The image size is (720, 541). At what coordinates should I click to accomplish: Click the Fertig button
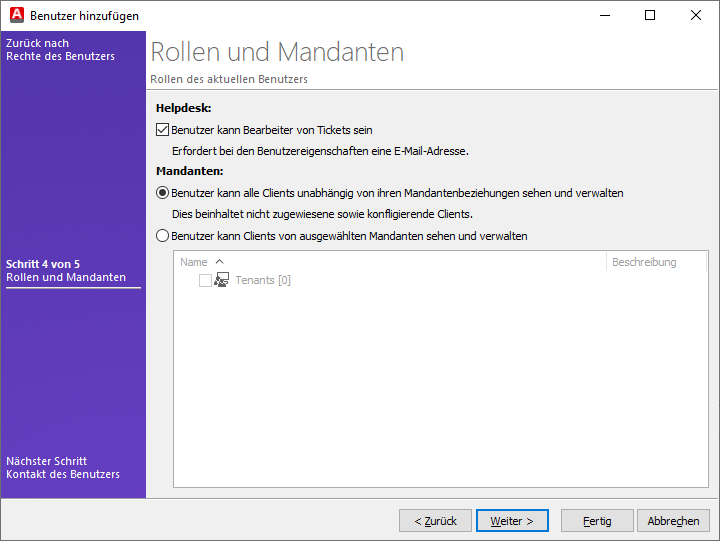(597, 521)
